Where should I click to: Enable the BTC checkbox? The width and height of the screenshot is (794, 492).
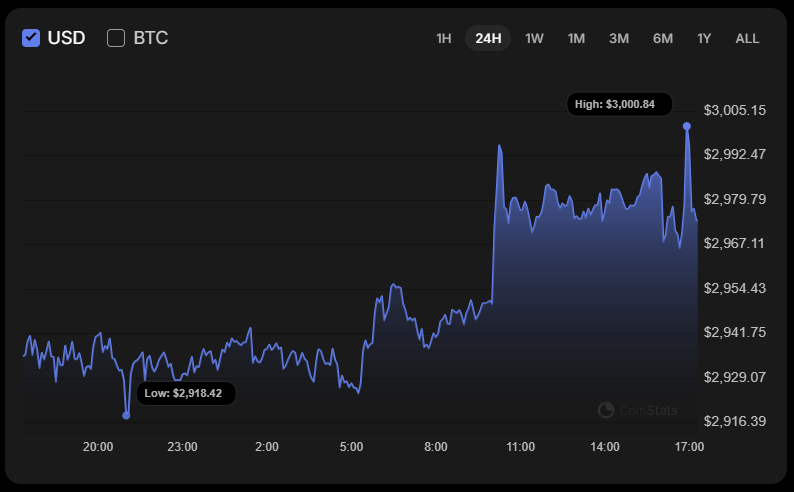116,38
